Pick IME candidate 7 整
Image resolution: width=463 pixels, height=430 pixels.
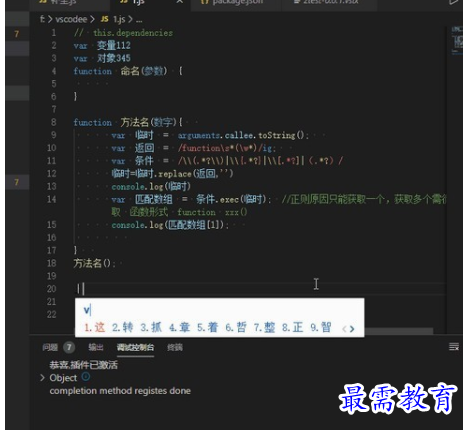point(264,327)
